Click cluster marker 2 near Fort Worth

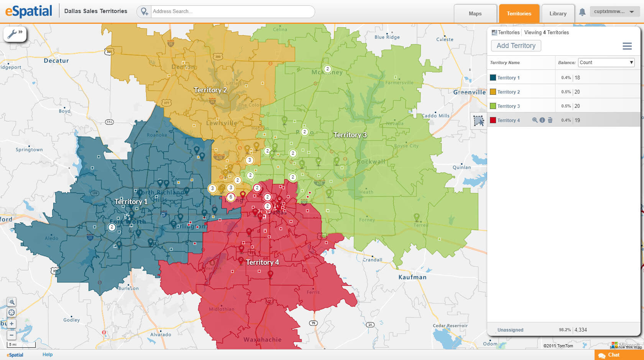click(112, 227)
